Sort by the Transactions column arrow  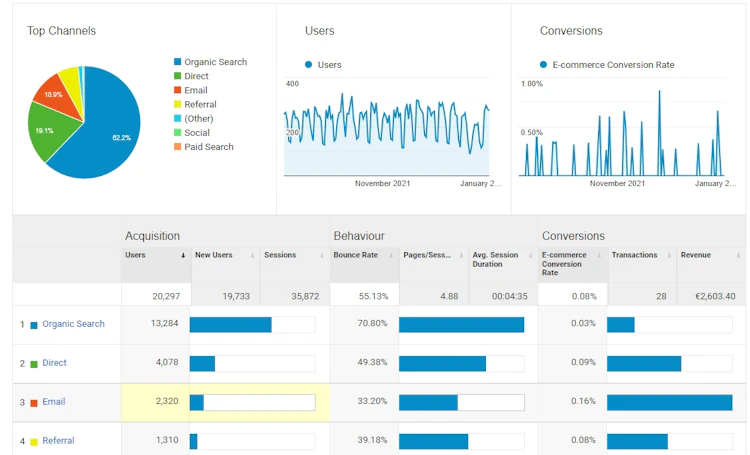pyautogui.click(x=669, y=255)
